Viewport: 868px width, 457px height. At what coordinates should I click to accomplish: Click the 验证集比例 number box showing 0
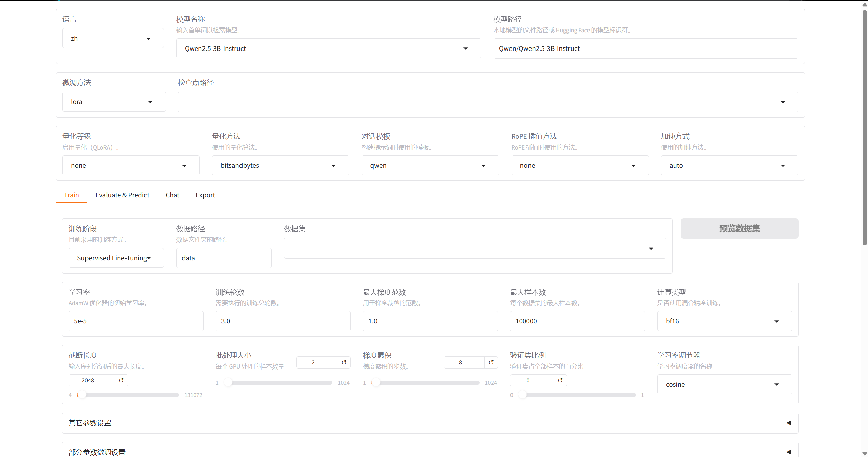click(x=532, y=380)
